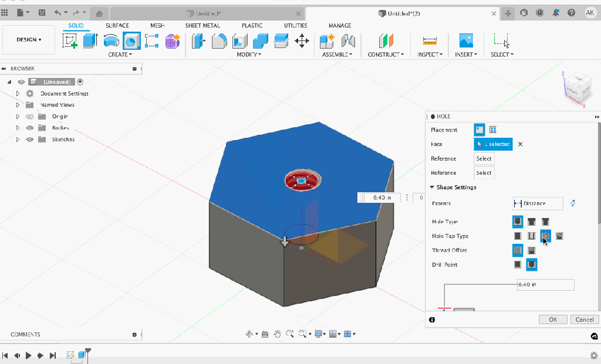601x364 pixels.
Task: Click the Measure ruler icon
Action: pyautogui.click(x=430, y=41)
